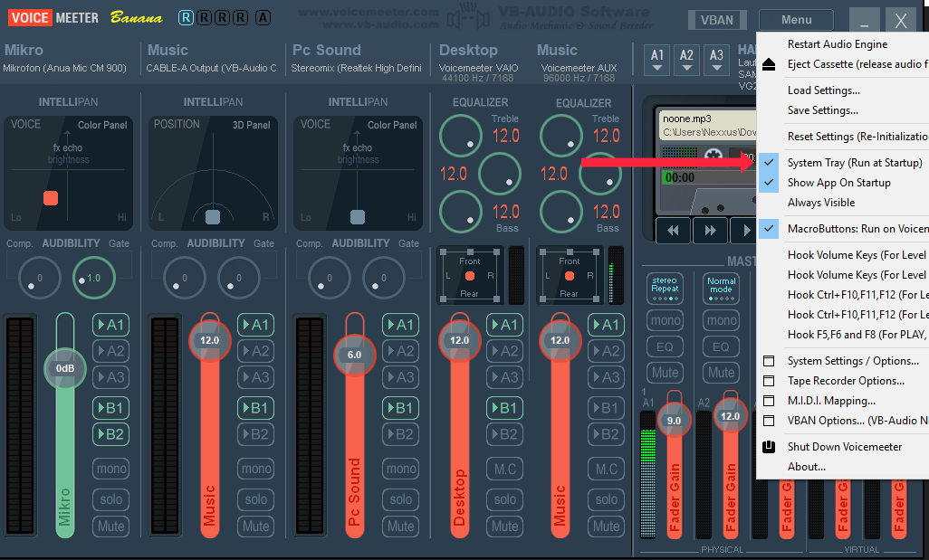This screenshot has height=560, width=929.
Task: Click the System Settings window icon
Action: tap(769, 361)
